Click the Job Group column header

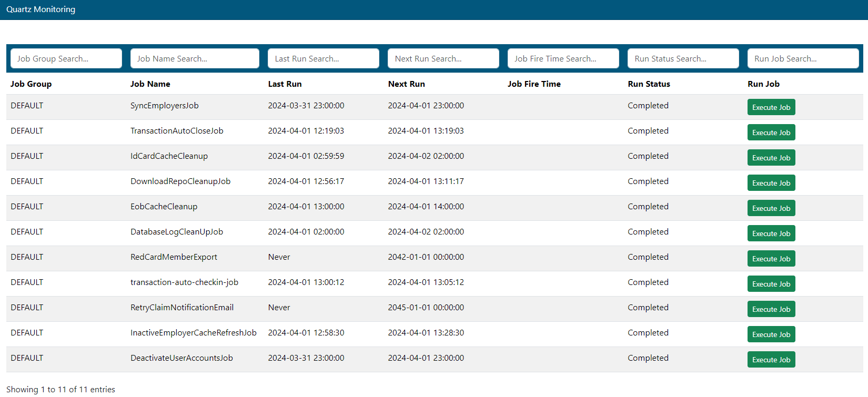click(31, 84)
